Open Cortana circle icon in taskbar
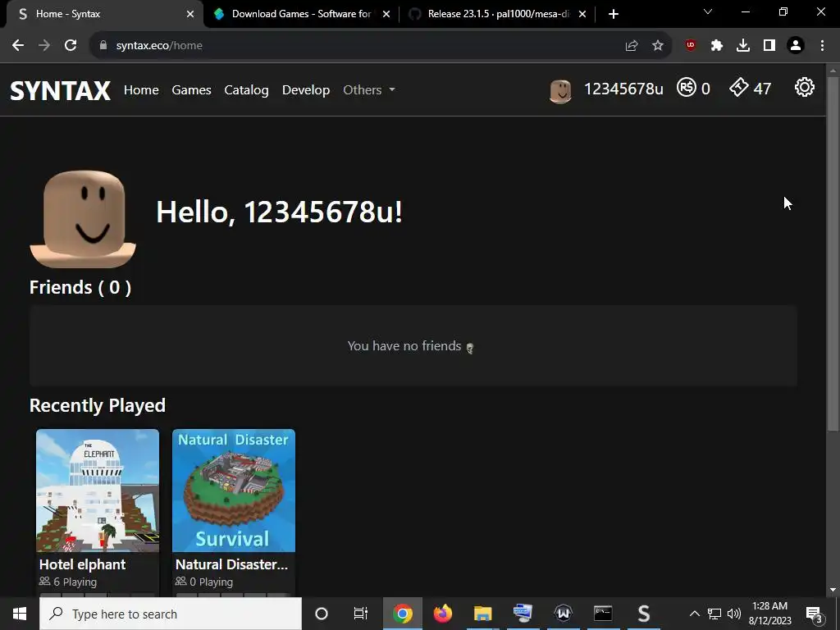Viewport: 840px width, 630px height. coord(322,614)
